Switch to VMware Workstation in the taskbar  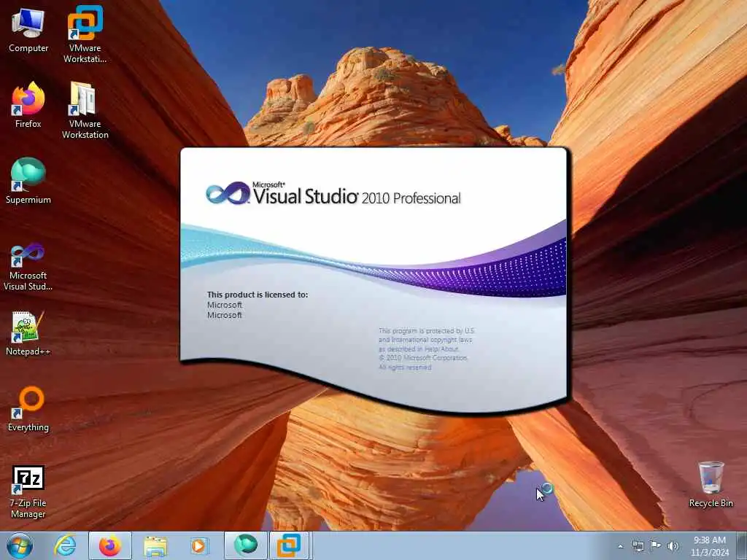(290, 545)
